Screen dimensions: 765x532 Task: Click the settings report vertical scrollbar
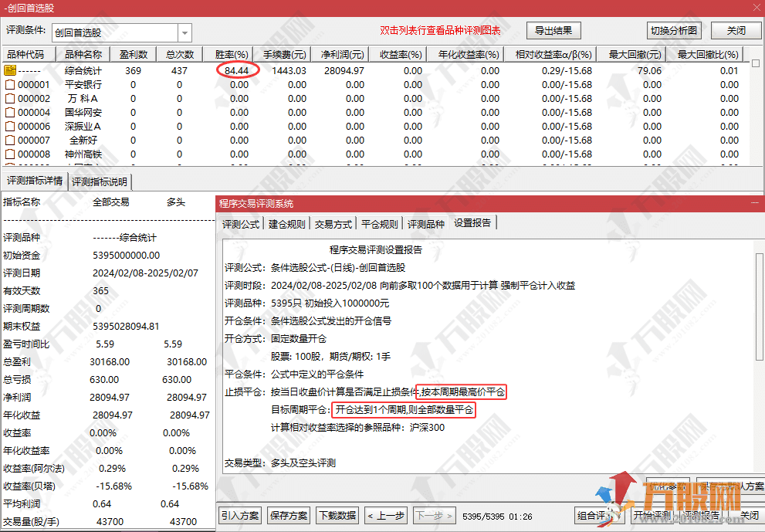(x=759, y=307)
